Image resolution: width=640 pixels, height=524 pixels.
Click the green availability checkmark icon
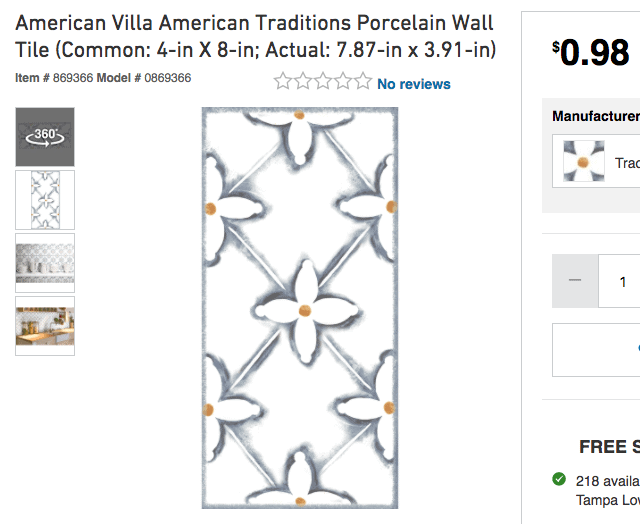559,479
